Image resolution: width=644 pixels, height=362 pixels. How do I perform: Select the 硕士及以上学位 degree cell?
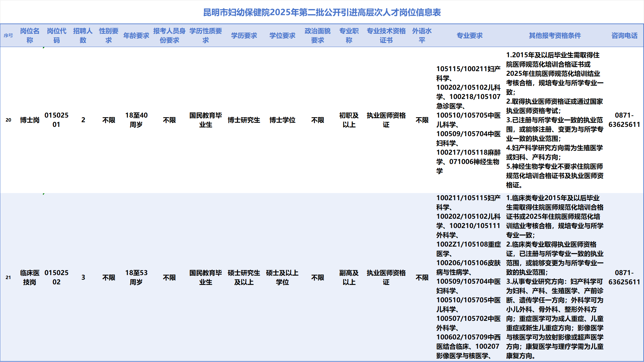tap(282, 278)
